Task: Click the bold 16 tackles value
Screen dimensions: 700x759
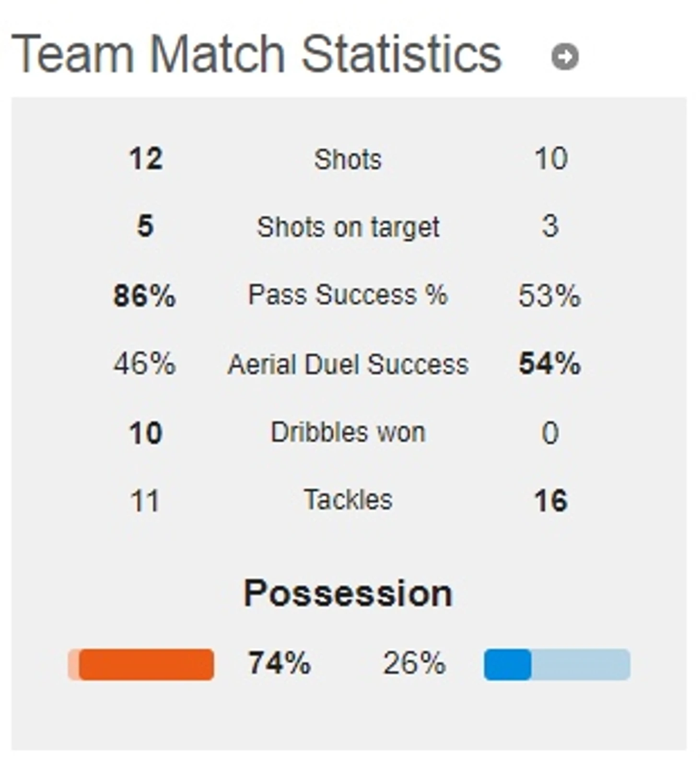Action: (551, 501)
